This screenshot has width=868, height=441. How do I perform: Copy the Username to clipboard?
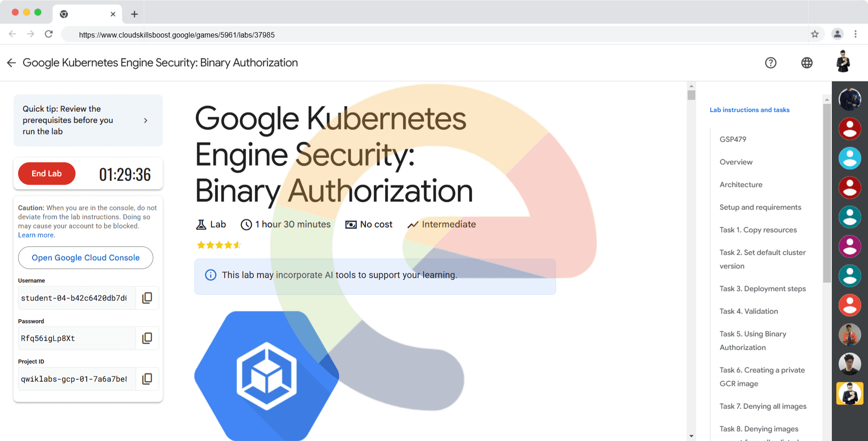pos(147,298)
